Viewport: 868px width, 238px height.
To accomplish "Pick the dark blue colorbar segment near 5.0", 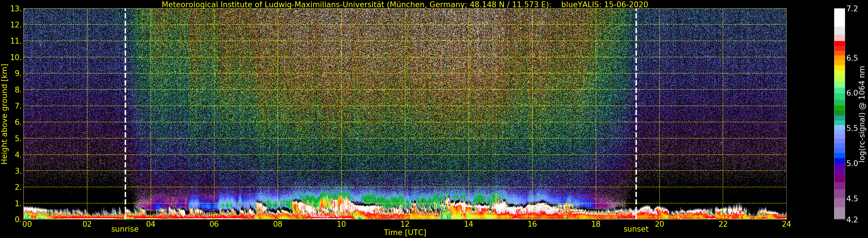I will (839, 161).
